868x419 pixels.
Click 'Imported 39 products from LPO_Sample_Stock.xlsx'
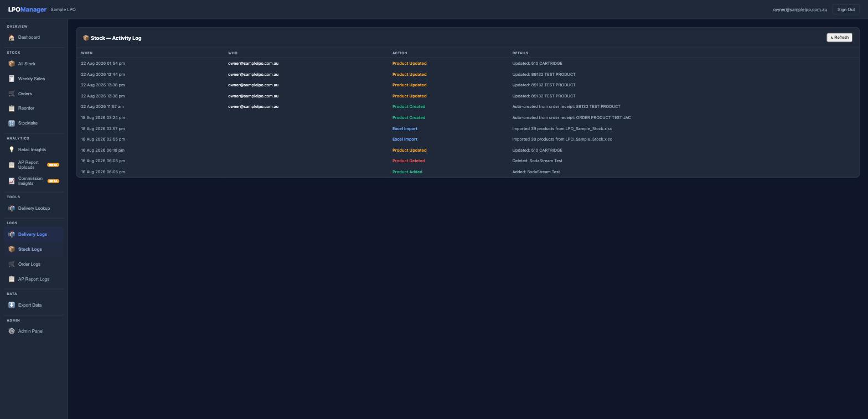pyautogui.click(x=562, y=128)
